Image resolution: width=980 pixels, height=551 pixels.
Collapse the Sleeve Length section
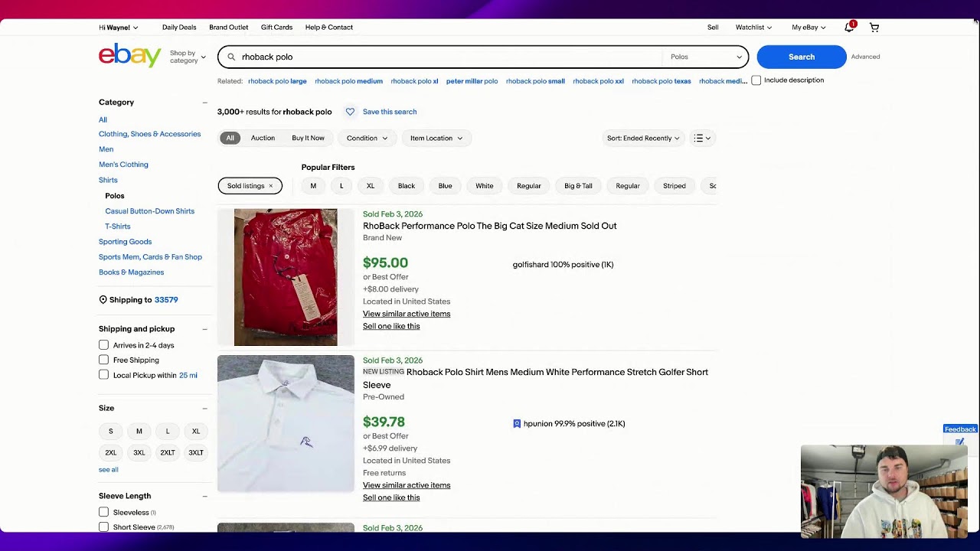click(x=204, y=496)
